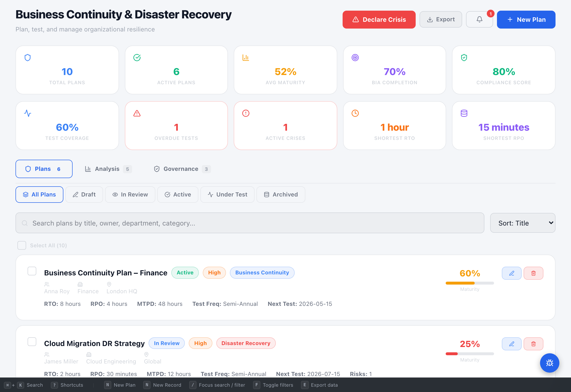Check the Select All (10) checkbox
Screen dimensions: 571x392
click(x=22, y=245)
